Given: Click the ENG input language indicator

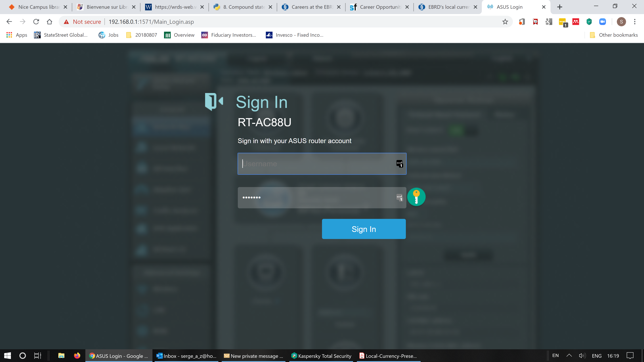Looking at the screenshot, I should (x=597, y=355).
